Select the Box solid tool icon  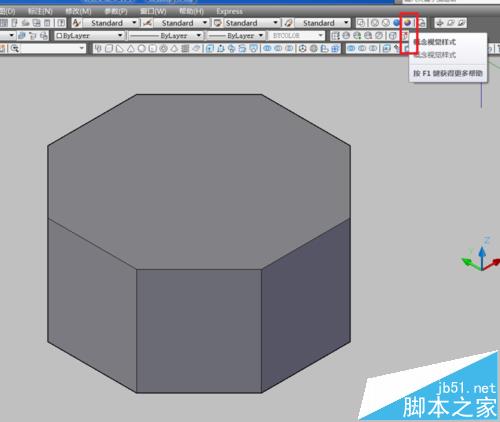109,49
